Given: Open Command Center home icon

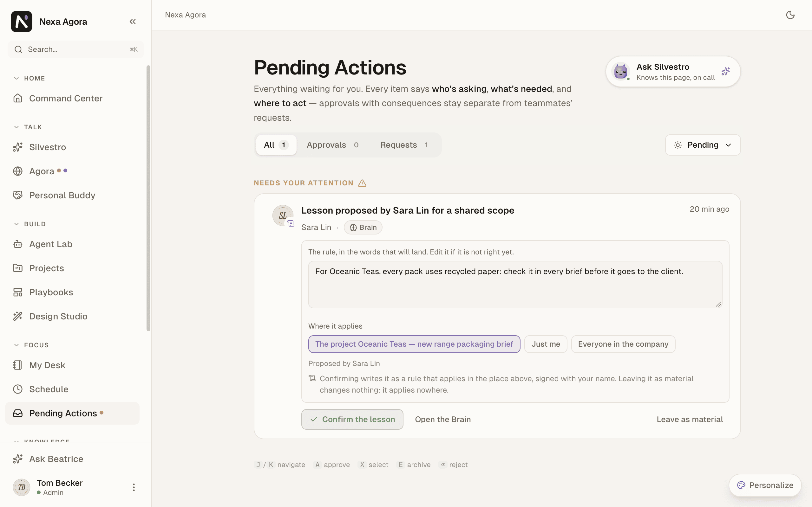Looking at the screenshot, I should pos(18,98).
